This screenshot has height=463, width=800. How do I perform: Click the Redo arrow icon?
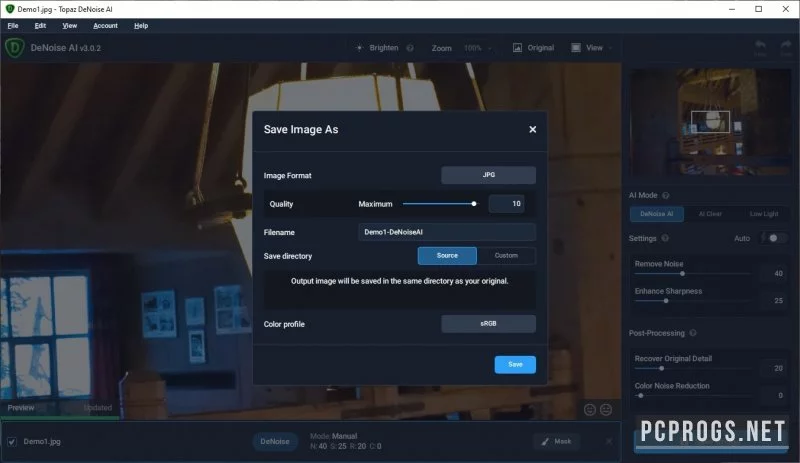785,46
